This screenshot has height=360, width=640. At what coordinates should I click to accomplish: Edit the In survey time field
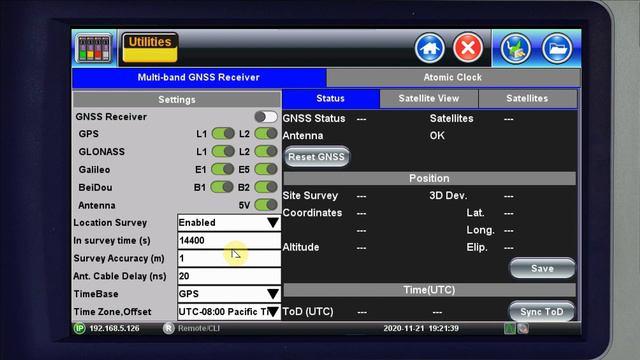[229, 240]
